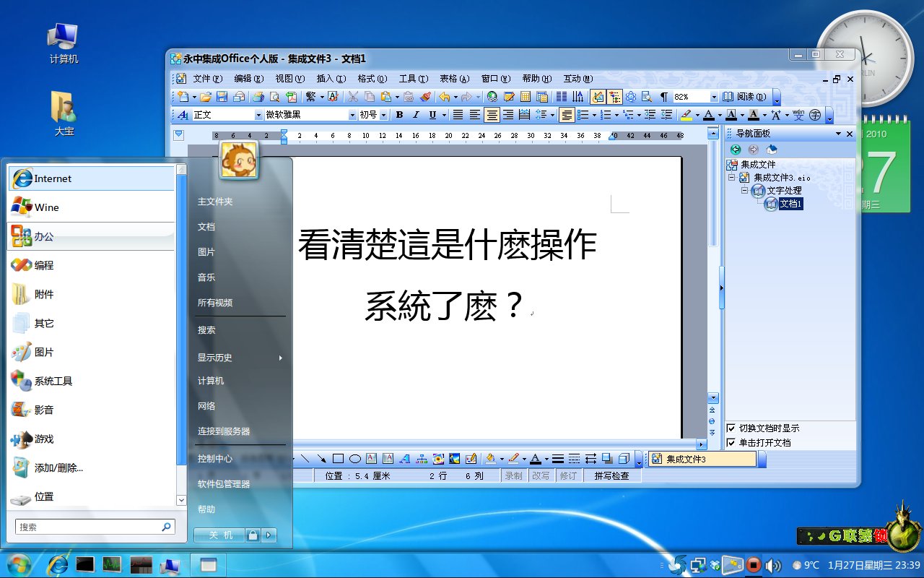Open the 表格(A) menu

pyautogui.click(x=455, y=79)
